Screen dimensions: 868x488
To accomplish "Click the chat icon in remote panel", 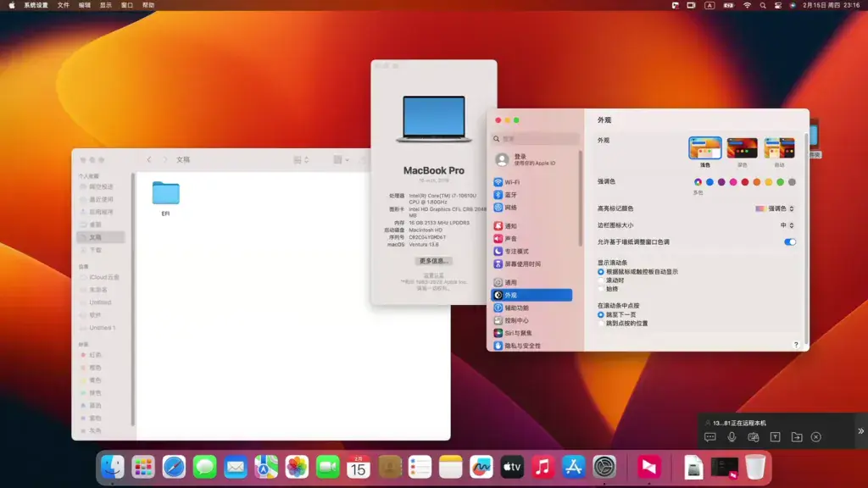I will pos(710,437).
